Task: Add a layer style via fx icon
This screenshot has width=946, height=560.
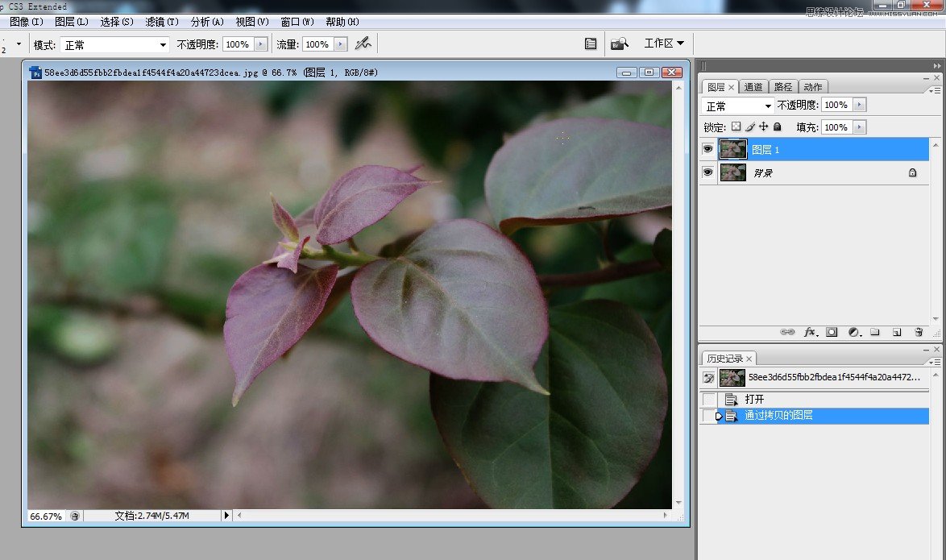Action: tap(811, 332)
